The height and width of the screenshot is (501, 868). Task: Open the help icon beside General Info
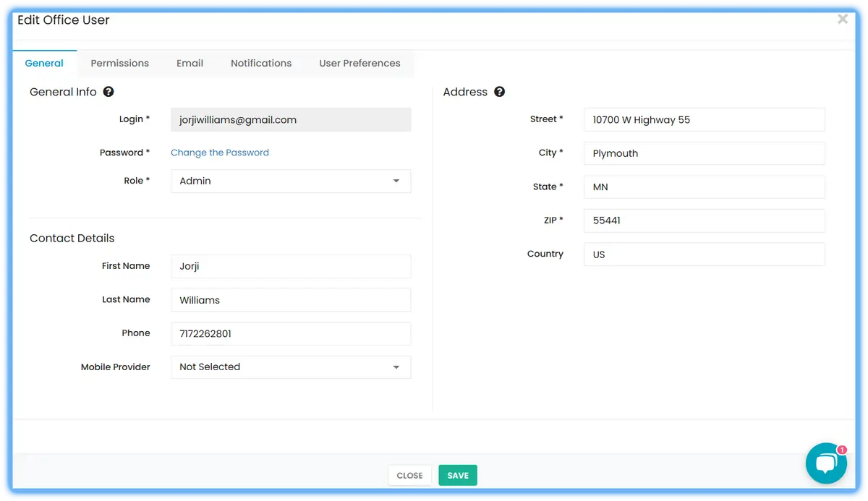(109, 92)
